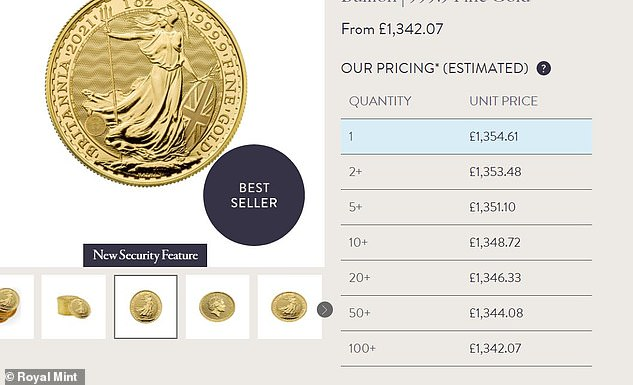The image size is (633, 385).
Task: Click the Our Pricing (Estimated) heading
Action: pyautogui.click(x=435, y=68)
